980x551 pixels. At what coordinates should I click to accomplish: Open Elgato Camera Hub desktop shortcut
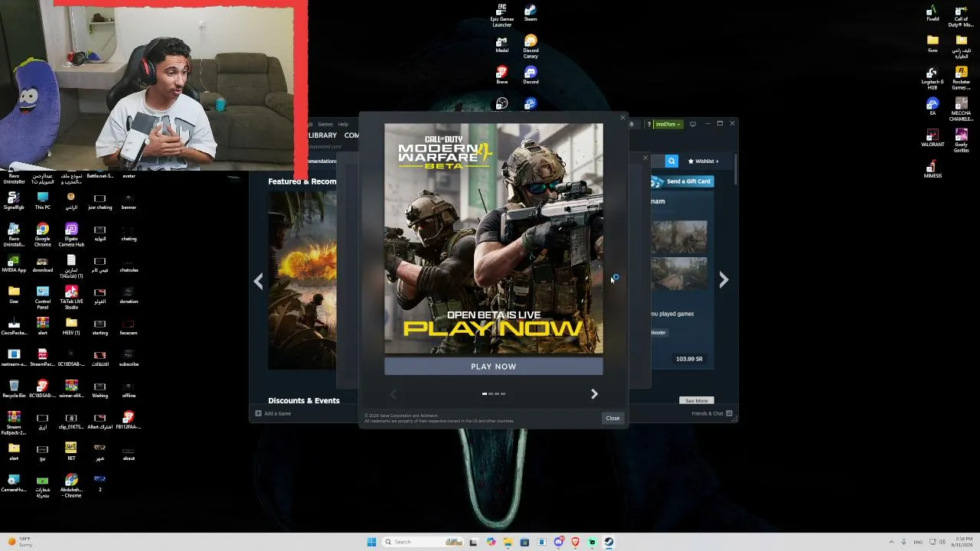71,234
